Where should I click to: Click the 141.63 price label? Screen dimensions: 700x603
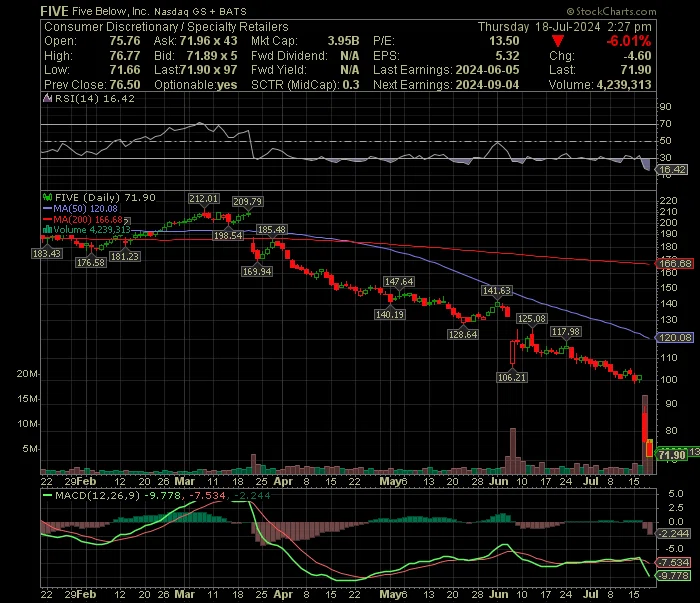click(497, 291)
